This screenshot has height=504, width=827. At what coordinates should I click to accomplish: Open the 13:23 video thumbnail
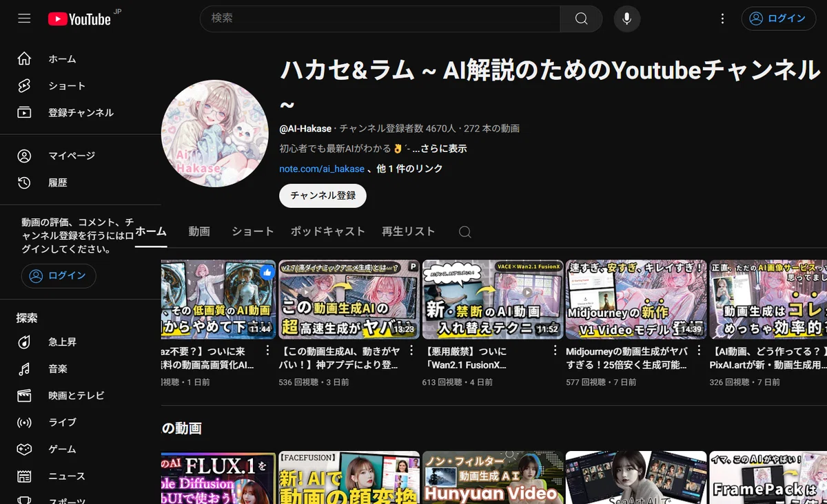pyautogui.click(x=349, y=300)
